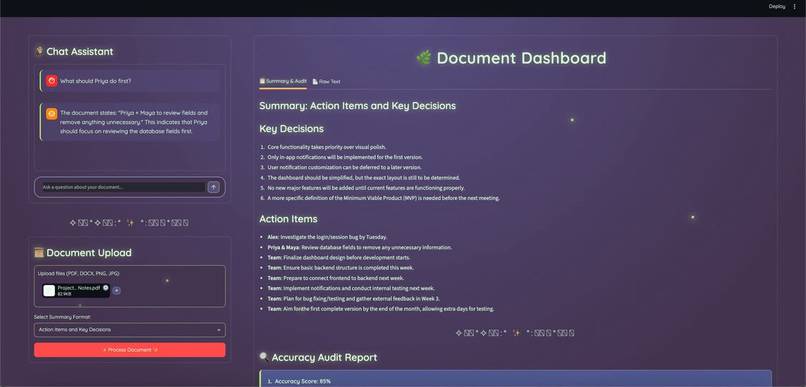Click the Process Document button
Viewport: 806px width, 387px height.
pyautogui.click(x=130, y=350)
